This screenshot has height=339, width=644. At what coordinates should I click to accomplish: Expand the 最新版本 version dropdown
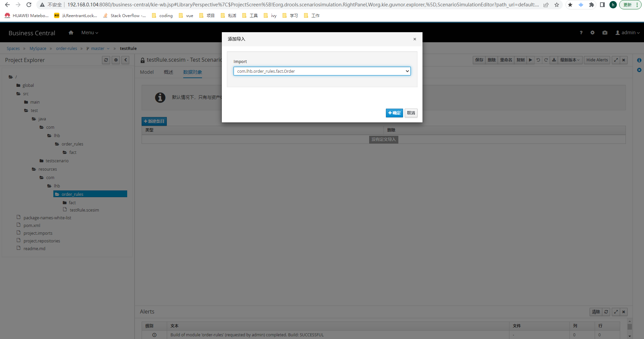point(569,60)
